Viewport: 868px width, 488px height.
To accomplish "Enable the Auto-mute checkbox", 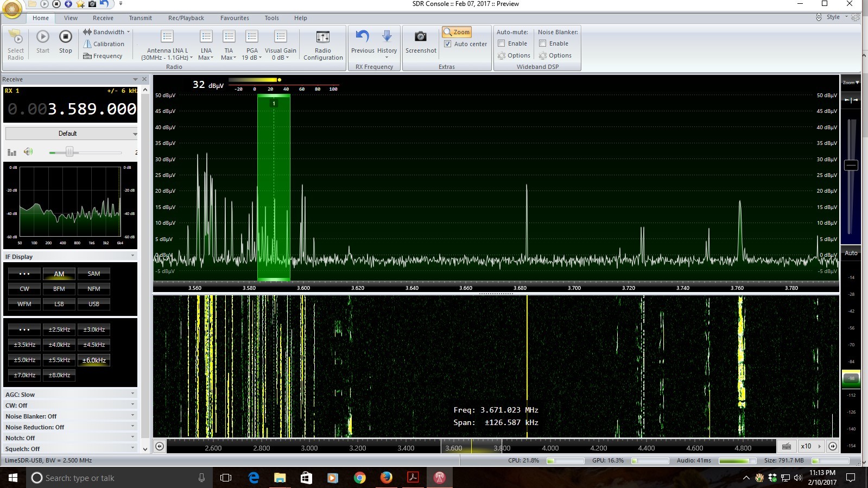I will coord(502,43).
